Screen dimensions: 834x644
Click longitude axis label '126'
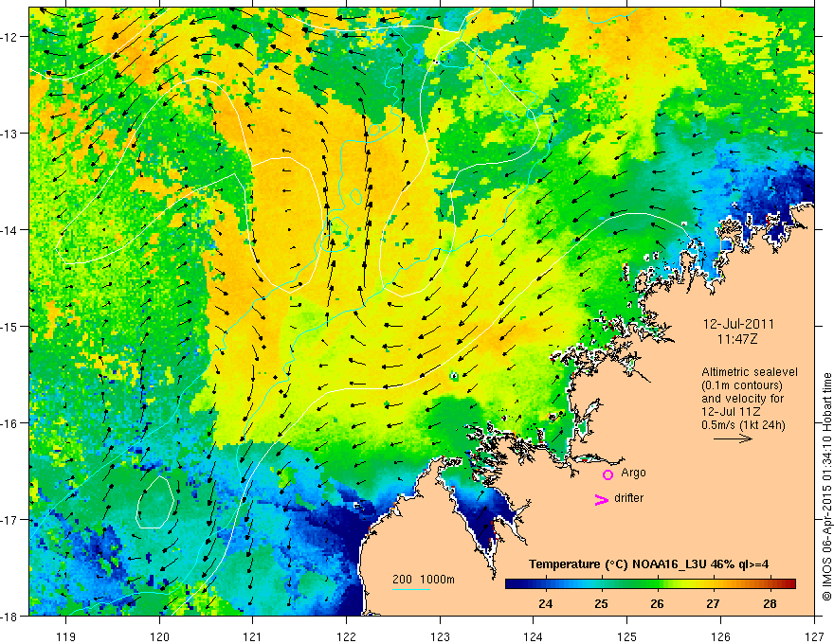720,636
